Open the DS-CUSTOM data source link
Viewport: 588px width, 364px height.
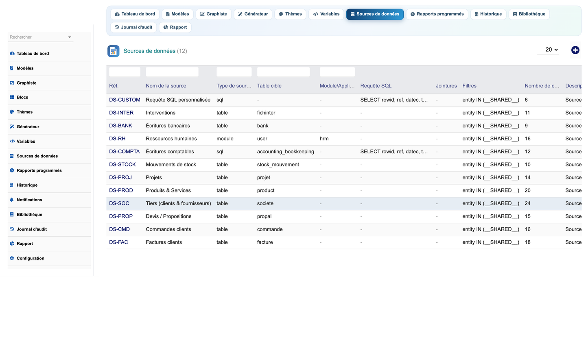(125, 100)
